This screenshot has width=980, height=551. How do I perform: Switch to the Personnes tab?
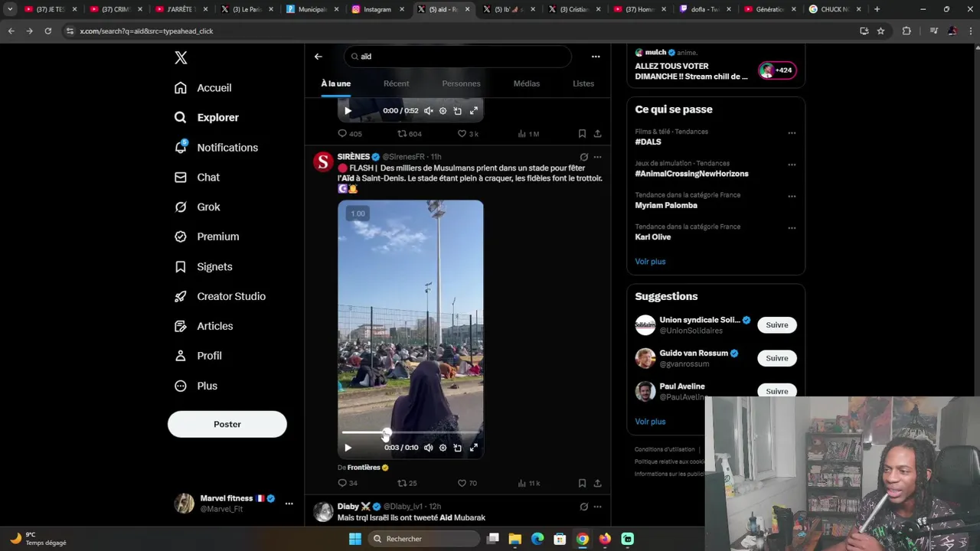[461, 83]
